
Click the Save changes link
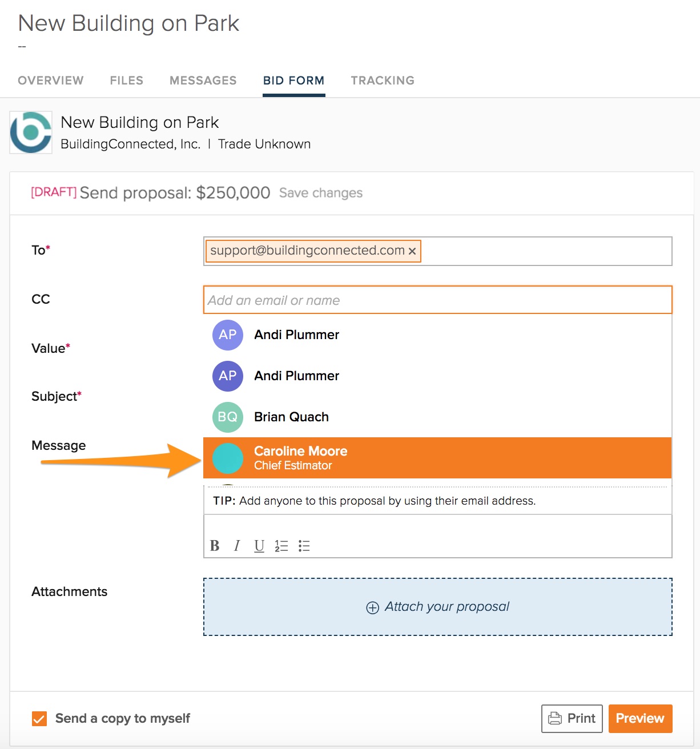pyautogui.click(x=321, y=193)
